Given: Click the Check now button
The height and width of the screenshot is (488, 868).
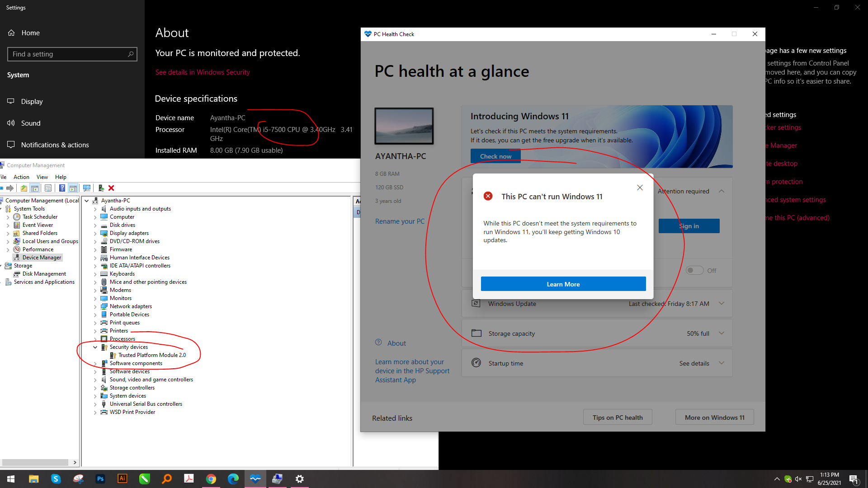Looking at the screenshot, I should pyautogui.click(x=495, y=156).
